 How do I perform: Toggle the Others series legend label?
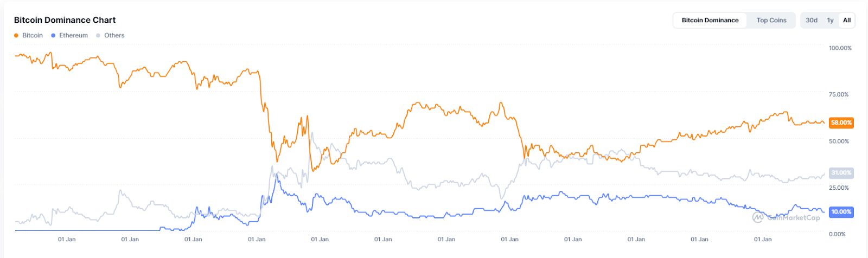114,36
